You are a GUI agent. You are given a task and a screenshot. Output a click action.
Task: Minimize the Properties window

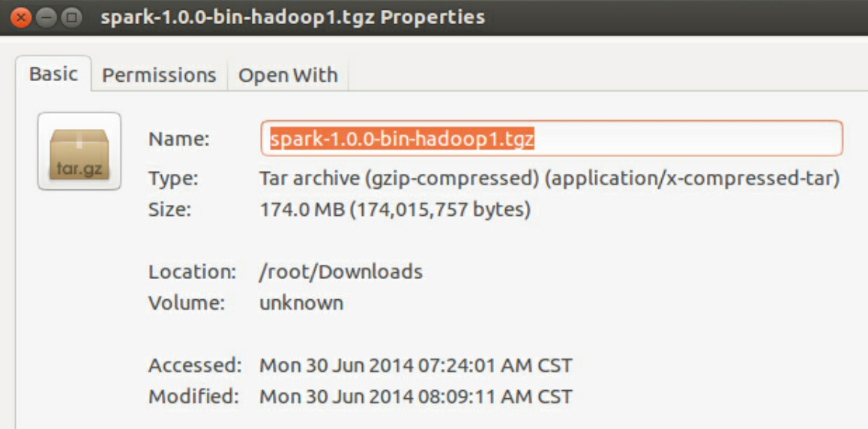coord(46,16)
